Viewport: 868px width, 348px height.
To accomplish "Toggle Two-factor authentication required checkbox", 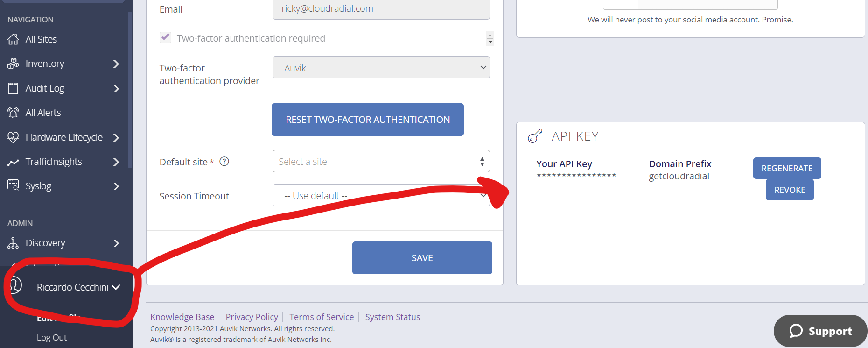I will 165,38.
